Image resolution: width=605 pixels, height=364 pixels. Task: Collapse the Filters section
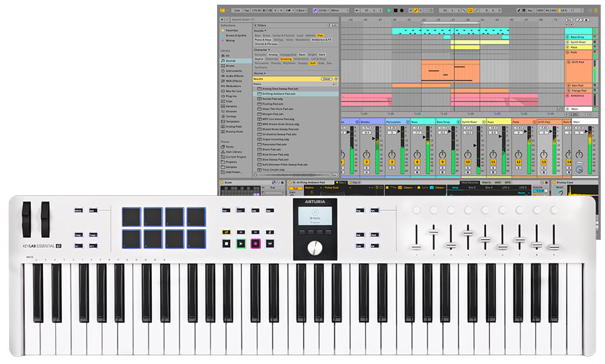pos(255,26)
